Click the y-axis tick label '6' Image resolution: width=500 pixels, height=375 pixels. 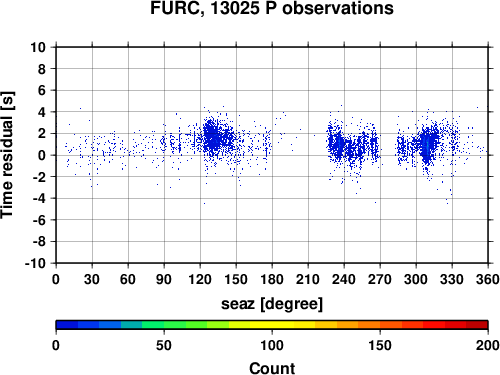42,90
